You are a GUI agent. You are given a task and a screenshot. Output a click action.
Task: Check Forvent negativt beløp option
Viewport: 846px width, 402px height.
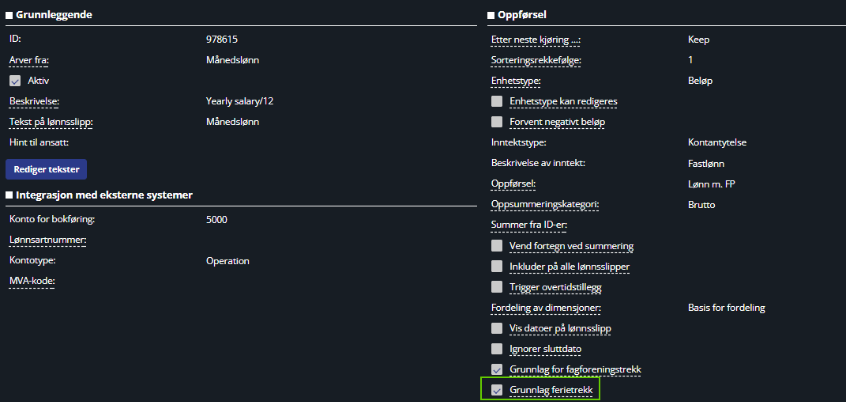pyautogui.click(x=496, y=122)
